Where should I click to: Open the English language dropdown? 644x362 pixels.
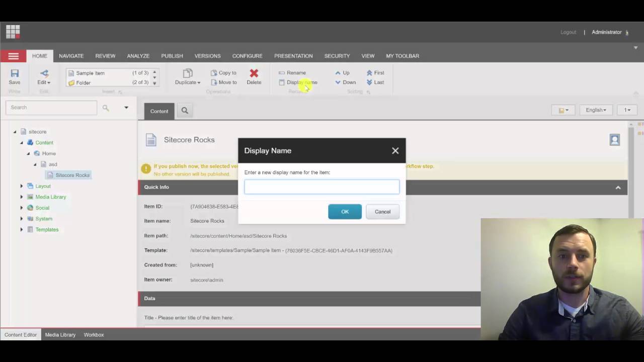point(596,110)
